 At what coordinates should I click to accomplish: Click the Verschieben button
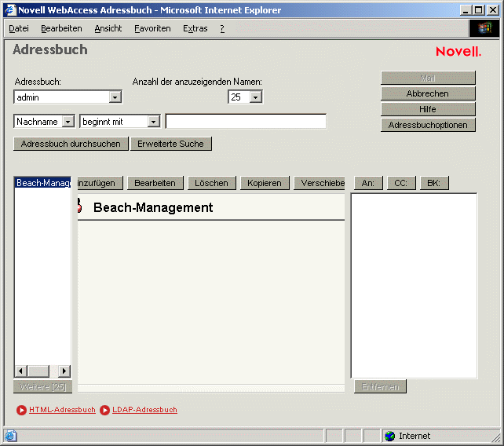tap(320, 183)
